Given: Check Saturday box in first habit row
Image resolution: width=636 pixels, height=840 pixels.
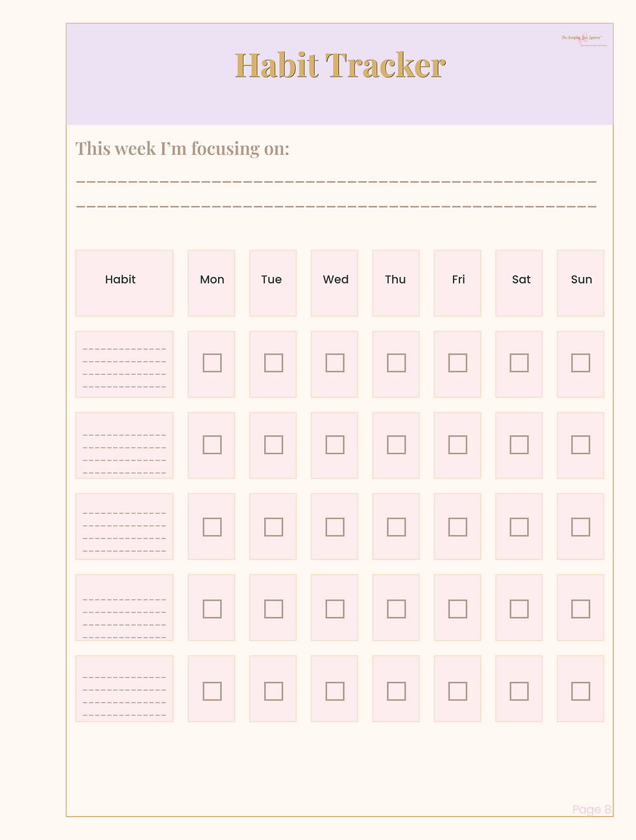Looking at the screenshot, I should click(x=519, y=363).
